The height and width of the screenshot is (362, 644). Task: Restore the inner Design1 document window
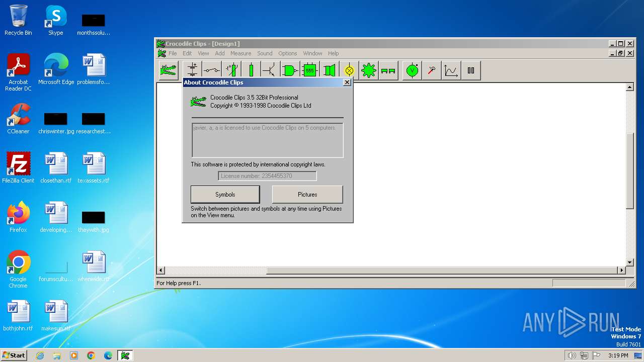click(x=621, y=53)
